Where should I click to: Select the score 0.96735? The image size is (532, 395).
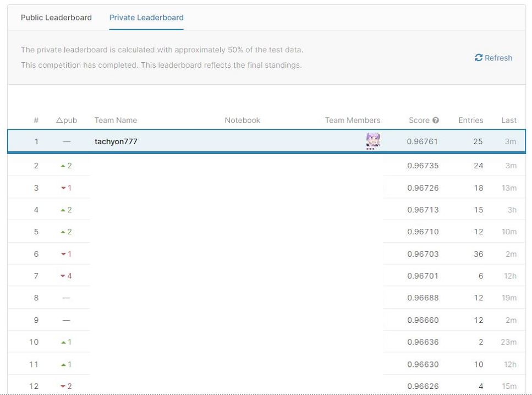(423, 166)
